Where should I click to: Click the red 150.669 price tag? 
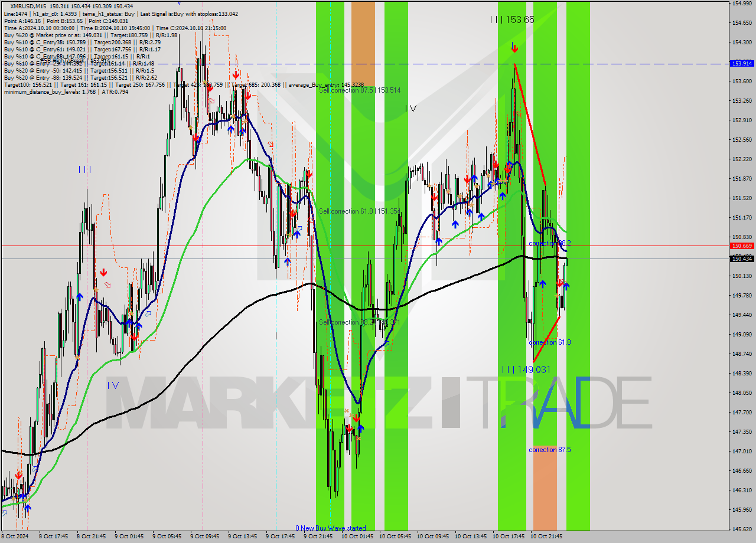pyautogui.click(x=742, y=246)
